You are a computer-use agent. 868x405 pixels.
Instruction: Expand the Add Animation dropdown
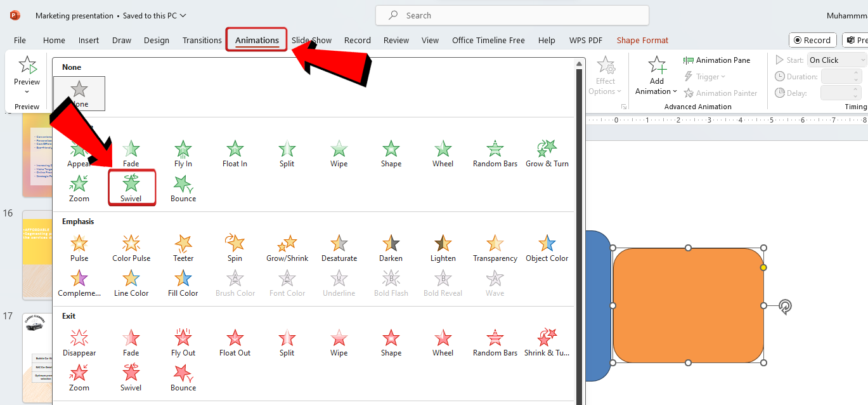657,91
